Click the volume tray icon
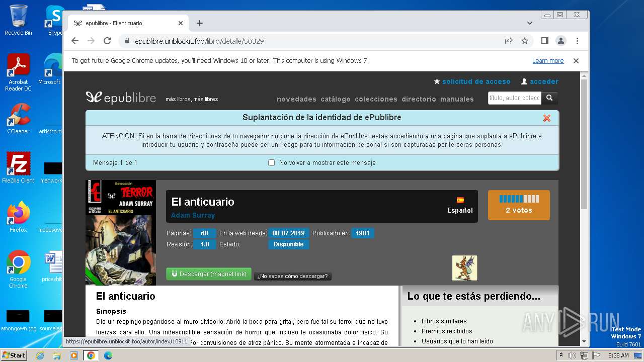 tap(572, 355)
